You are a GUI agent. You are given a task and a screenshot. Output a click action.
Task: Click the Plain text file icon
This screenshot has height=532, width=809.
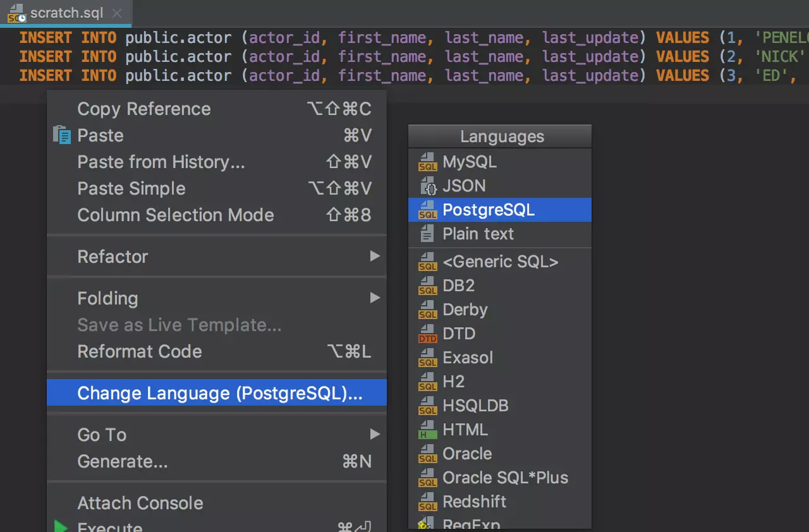coord(428,234)
